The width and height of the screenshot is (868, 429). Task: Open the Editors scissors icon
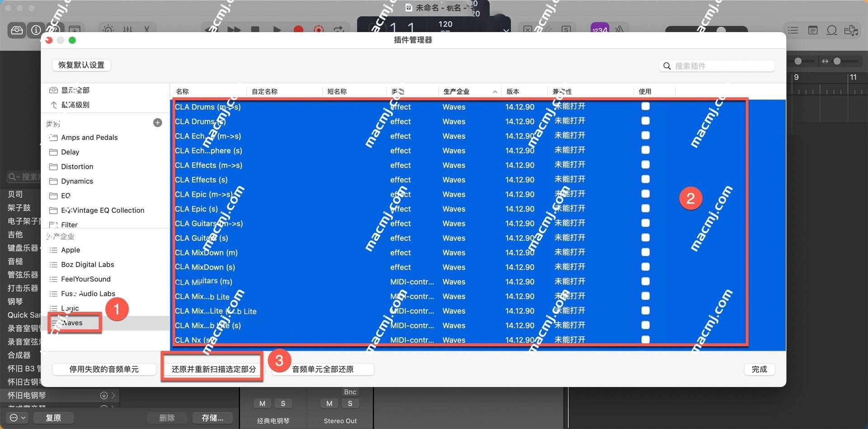[146, 29]
